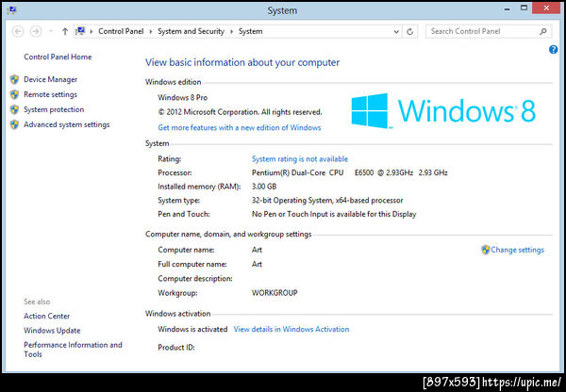Open Action Center link
Viewport: 566px width, 392px height.
[x=46, y=316]
